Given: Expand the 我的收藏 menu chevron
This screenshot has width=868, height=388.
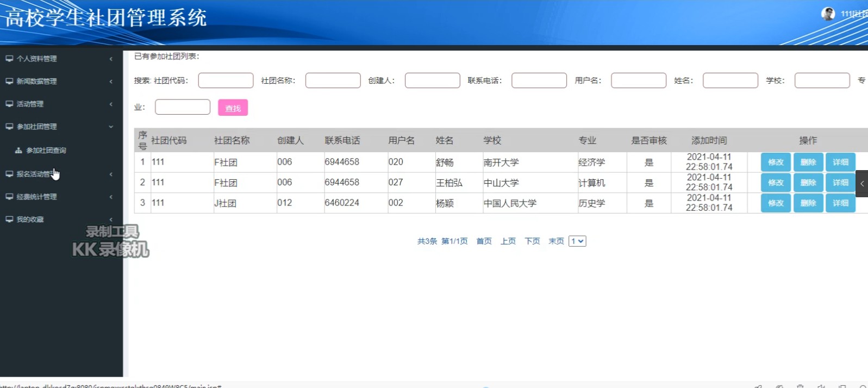Looking at the screenshot, I should pyautogui.click(x=111, y=220).
